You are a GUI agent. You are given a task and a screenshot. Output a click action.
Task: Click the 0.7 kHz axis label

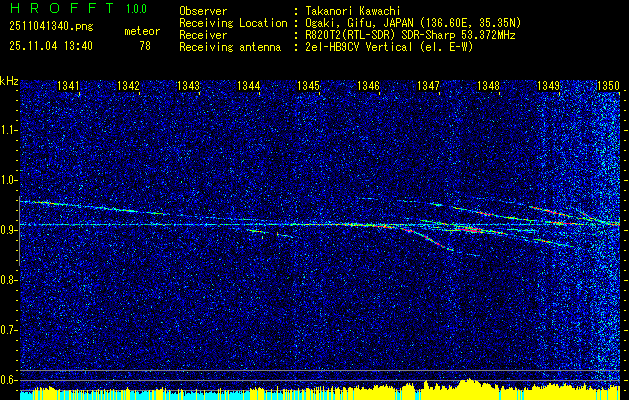(x=9, y=330)
